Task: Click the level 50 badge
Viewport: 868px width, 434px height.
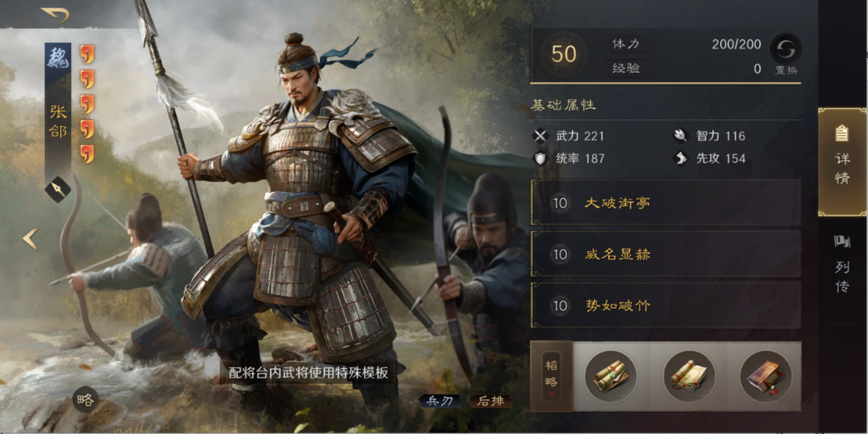Action: 564,53
